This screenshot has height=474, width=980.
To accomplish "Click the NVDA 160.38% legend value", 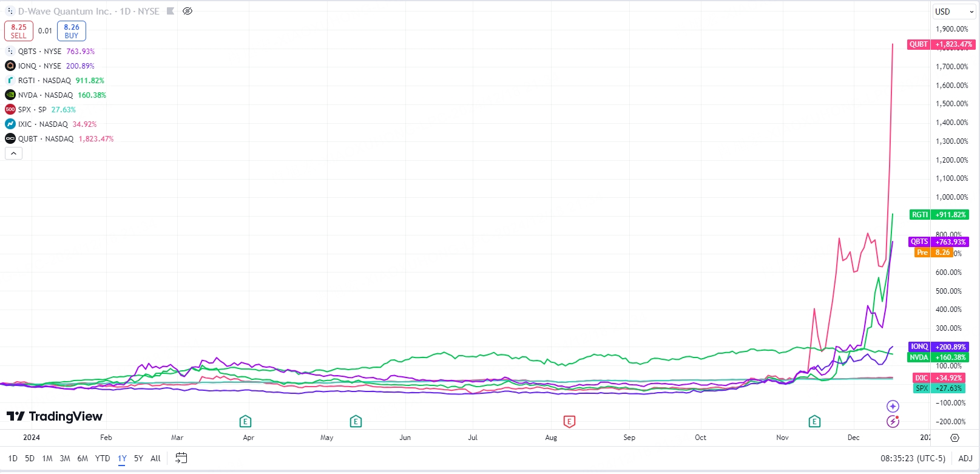I will 92,95.
